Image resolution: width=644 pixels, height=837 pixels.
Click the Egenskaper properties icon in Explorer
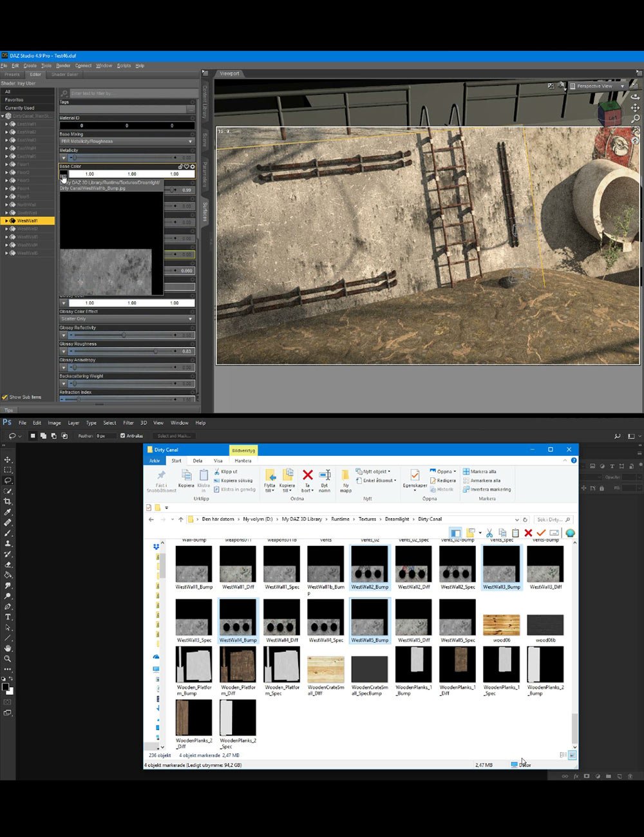pos(415,475)
